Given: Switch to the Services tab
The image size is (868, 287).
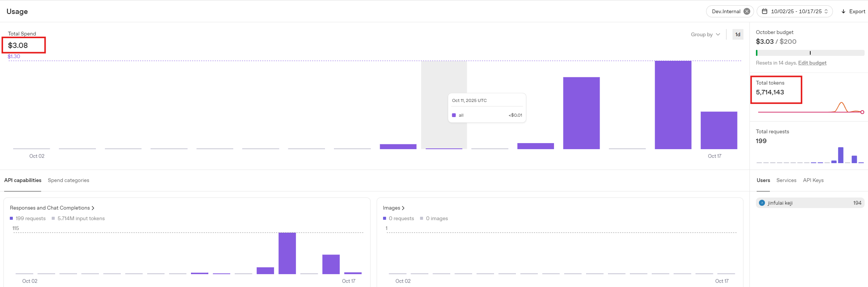Looking at the screenshot, I should tap(786, 180).
